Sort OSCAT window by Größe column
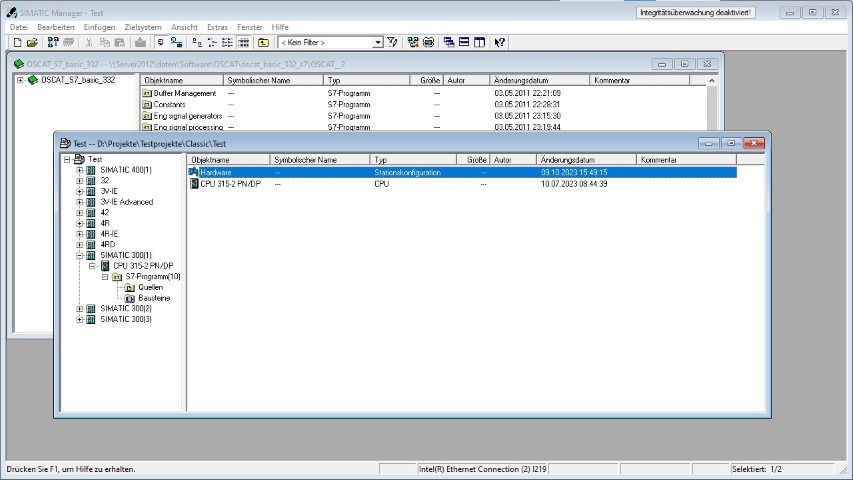This screenshot has height=480, width=853. [426, 81]
